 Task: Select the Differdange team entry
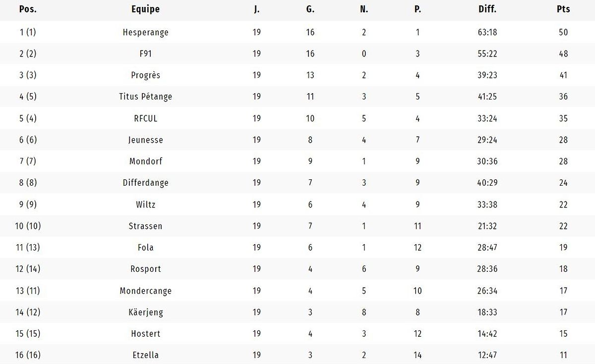[x=145, y=183]
